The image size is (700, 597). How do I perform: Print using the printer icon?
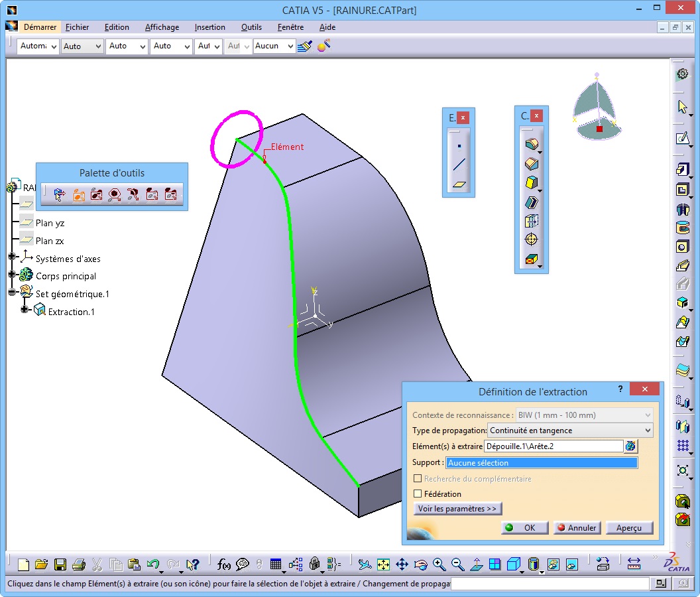point(79,564)
